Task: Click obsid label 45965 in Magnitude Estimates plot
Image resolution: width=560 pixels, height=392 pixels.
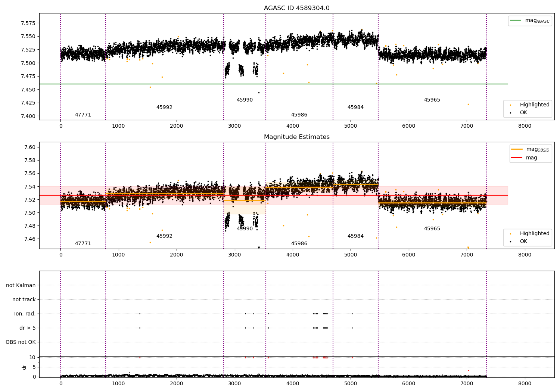Action: tap(432, 229)
